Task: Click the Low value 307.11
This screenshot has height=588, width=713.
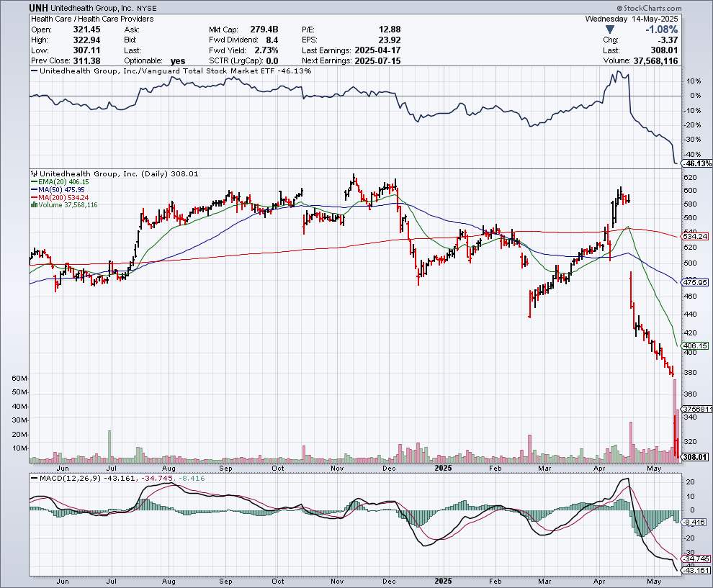Action: pyautogui.click(x=87, y=50)
